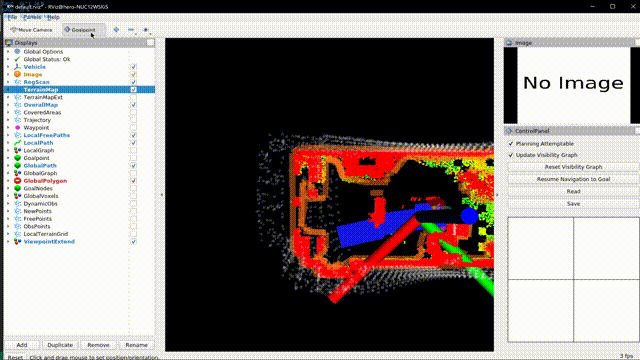Click the Trajectory point cloud icon
The image size is (640, 360).
[17, 120]
